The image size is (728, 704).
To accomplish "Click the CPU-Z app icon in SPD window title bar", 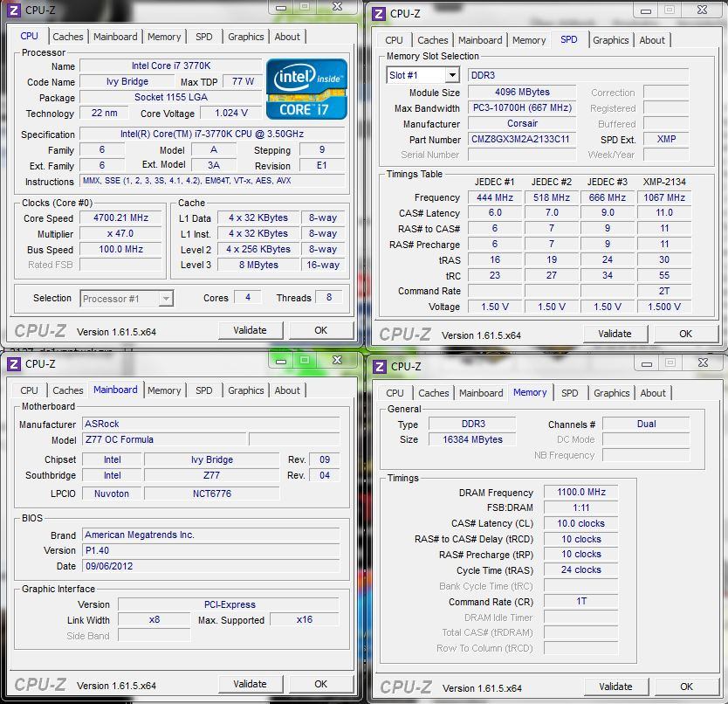I will (x=379, y=13).
